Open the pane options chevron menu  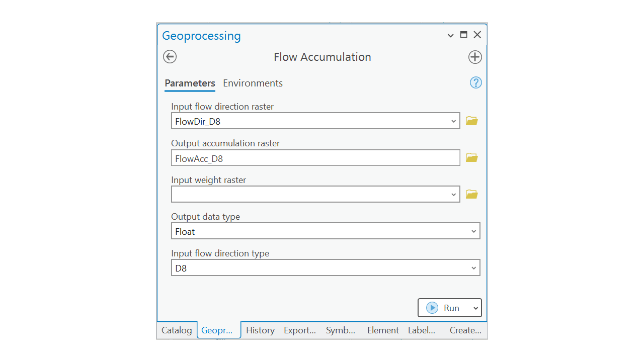click(451, 35)
